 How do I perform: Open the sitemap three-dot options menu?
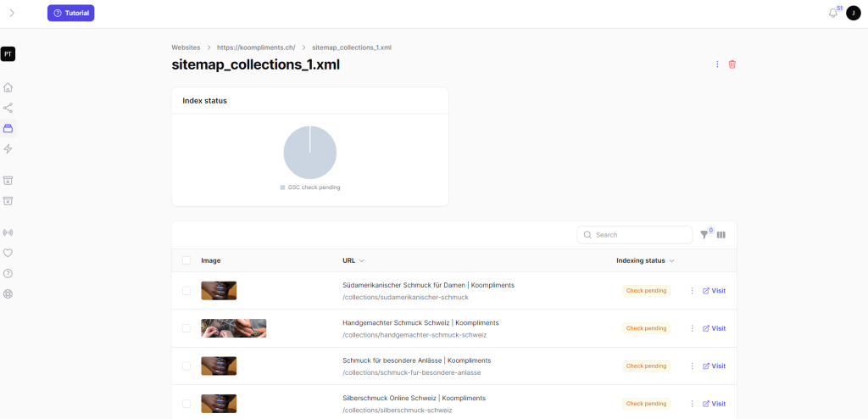click(717, 64)
